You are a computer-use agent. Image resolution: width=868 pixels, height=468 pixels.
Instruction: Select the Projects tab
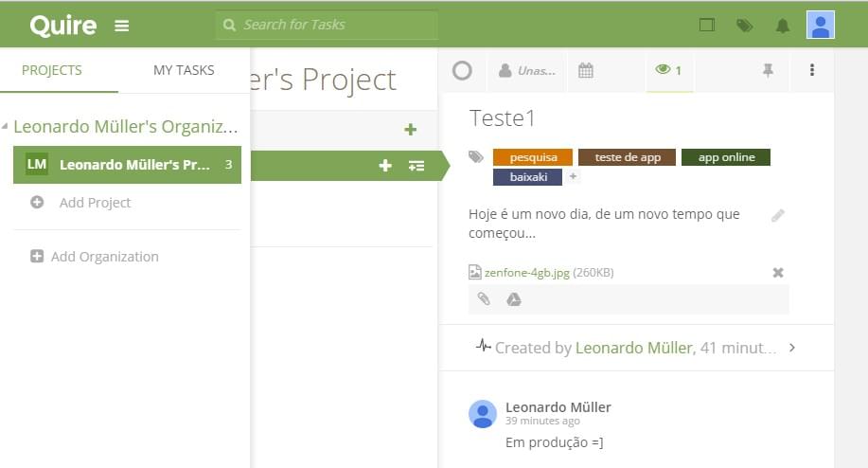52,70
